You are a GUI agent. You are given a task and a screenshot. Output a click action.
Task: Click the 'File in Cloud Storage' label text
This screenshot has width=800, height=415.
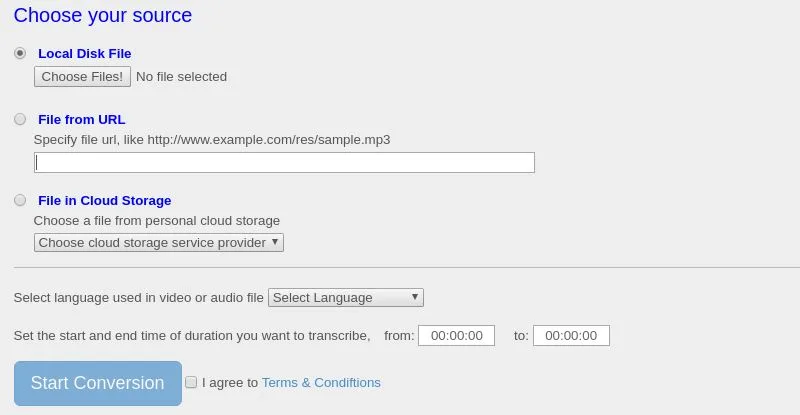click(104, 200)
